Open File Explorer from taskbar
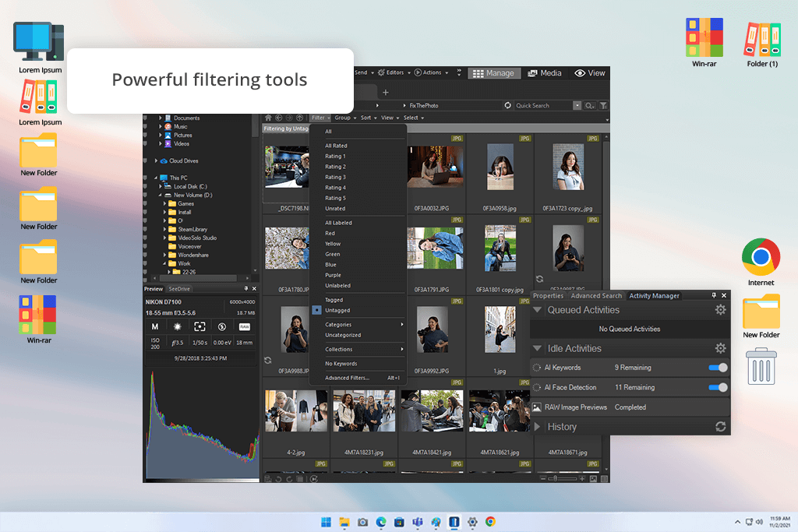This screenshot has height=532, width=798. click(x=344, y=522)
